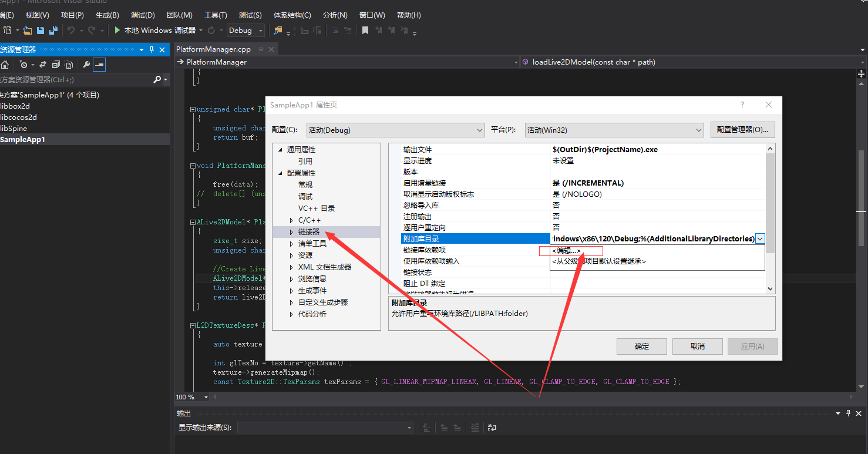Viewport: 868px width, 454px height.
Task: Open the 显示输出来源 dropdown
Action: pyautogui.click(x=325, y=428)
